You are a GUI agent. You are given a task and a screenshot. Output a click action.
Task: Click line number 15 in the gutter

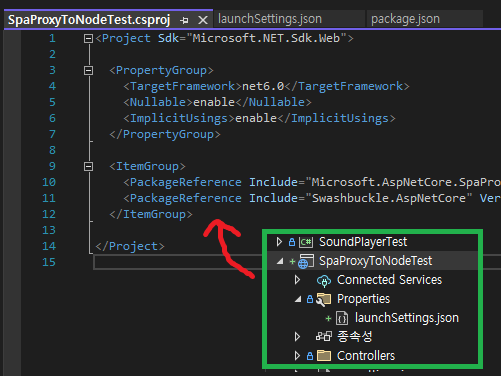(x=49, y=262)
